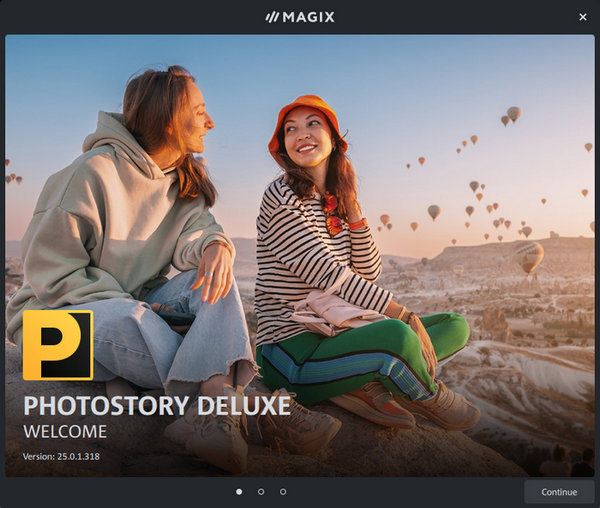Select the first welcome slide dot

(239, 492)
